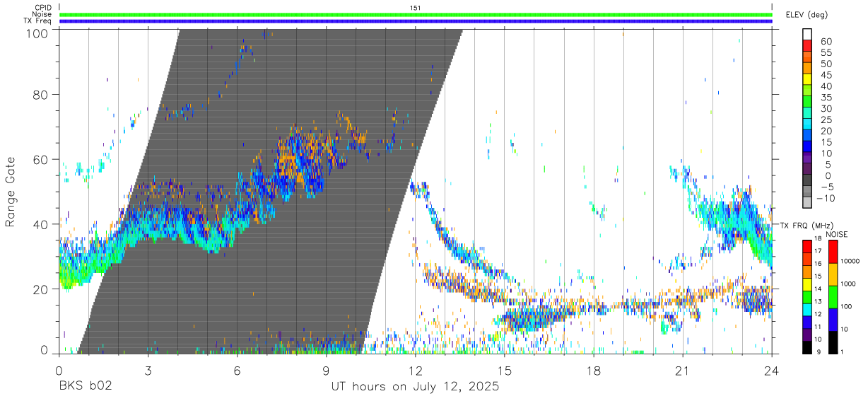Click the BKS b02 radar beam label
The height and width of the screenshot is (401, 868).
click(85, 387)
